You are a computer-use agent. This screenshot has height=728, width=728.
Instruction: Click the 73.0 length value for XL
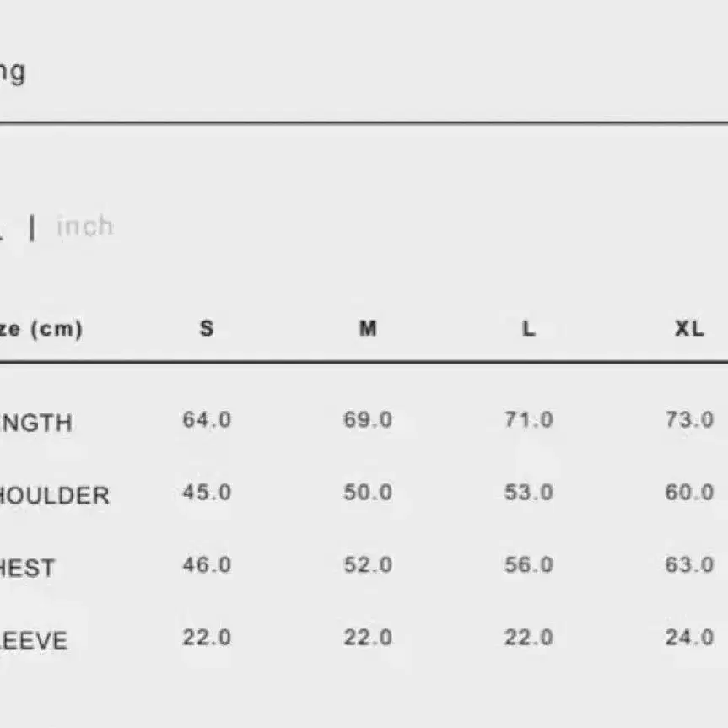click(x=689, y=420)
